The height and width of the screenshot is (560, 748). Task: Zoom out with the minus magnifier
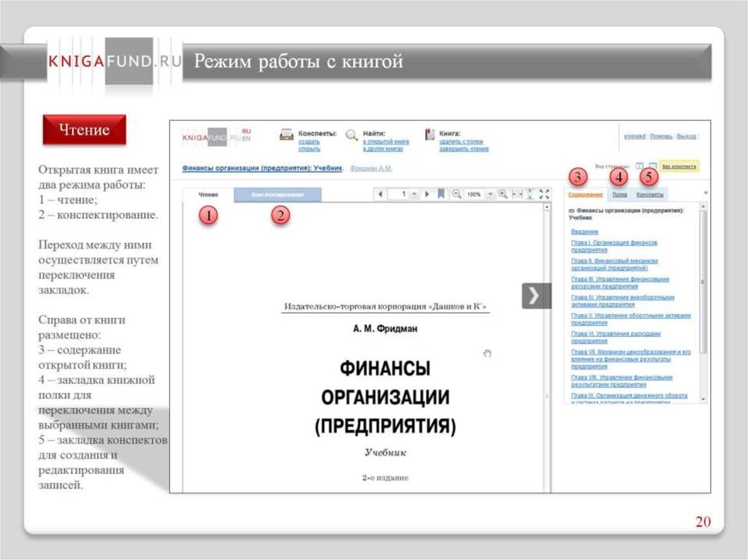point(457,194)
